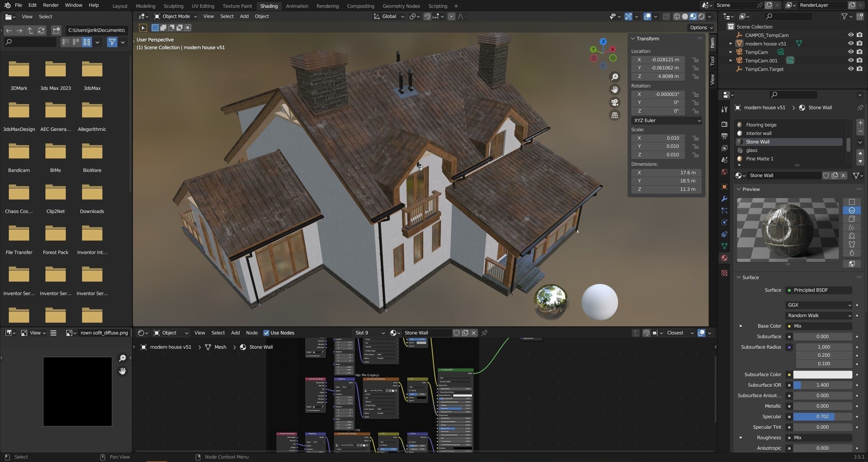
Task: Create new folder icon in file browser
Action: 56,31
